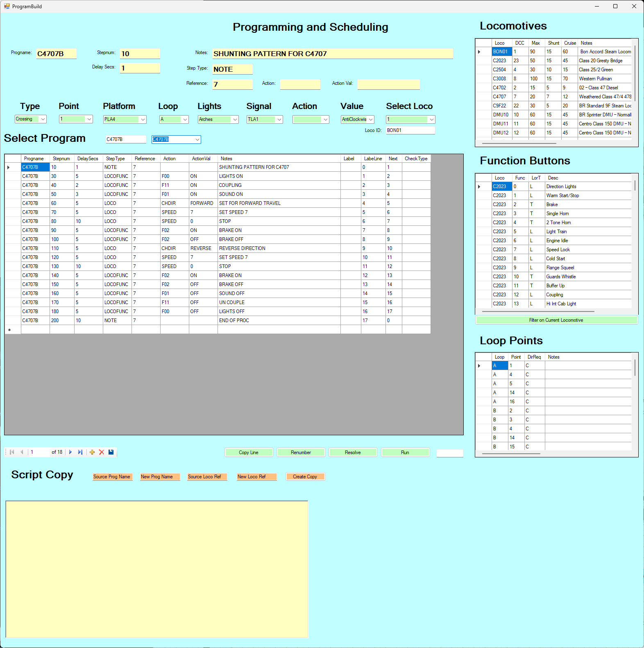
Task: Click the empty Action Val field
Action: tap(388, 84)
